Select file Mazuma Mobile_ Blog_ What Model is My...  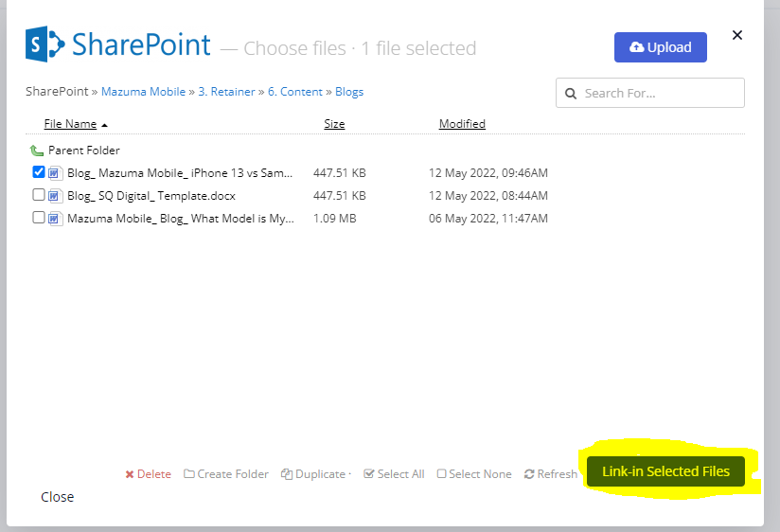pos(181,219)
